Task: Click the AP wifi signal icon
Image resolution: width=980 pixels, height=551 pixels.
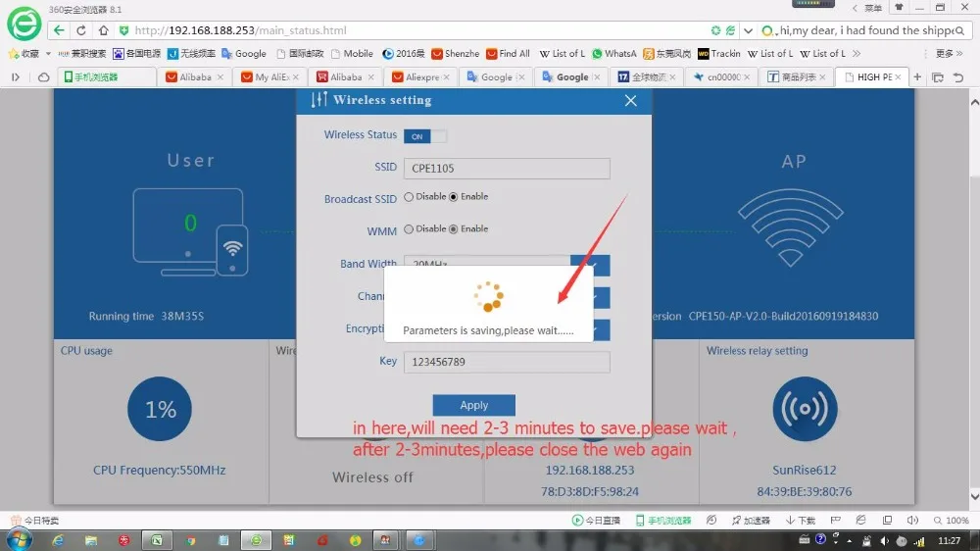Action: pyautogui.click(x=791, y=227)
